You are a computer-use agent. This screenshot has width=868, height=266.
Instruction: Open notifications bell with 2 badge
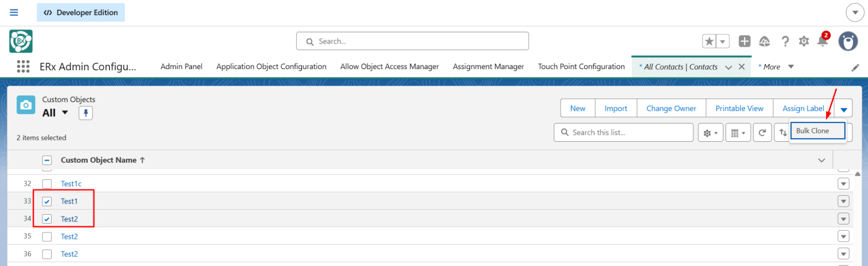pos(823,40)
